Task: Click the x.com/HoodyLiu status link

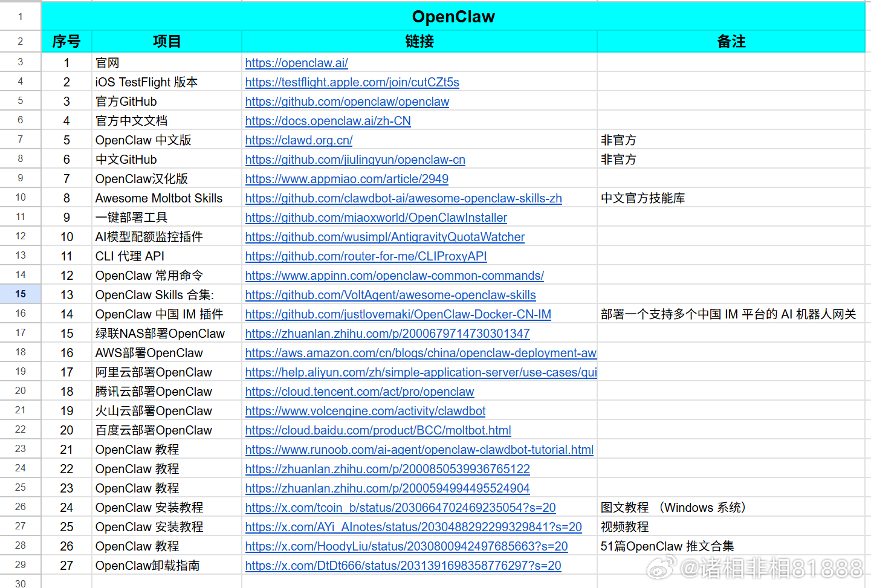Action: pos(407,546)
